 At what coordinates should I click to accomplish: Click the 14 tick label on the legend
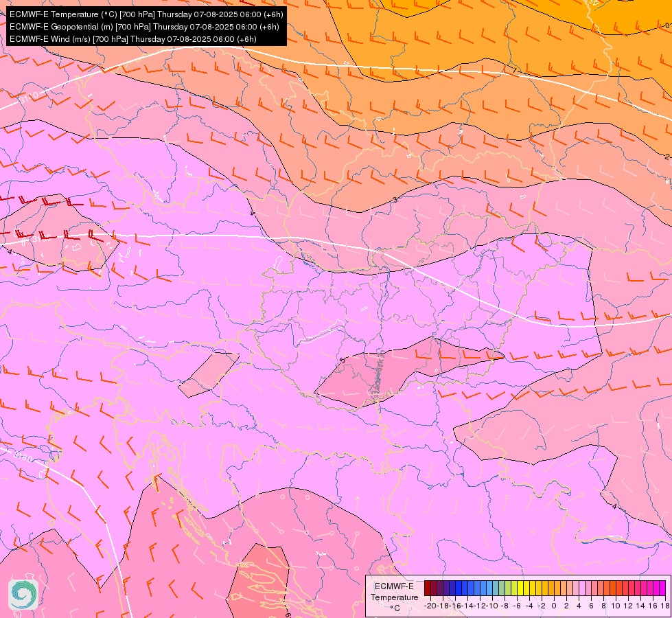point(640,606)
